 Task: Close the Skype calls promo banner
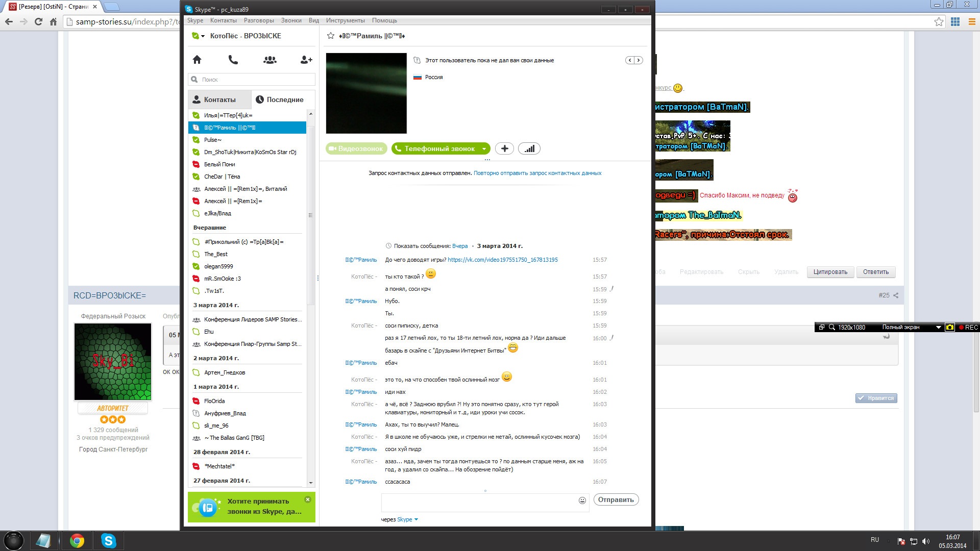click(308, 499)
